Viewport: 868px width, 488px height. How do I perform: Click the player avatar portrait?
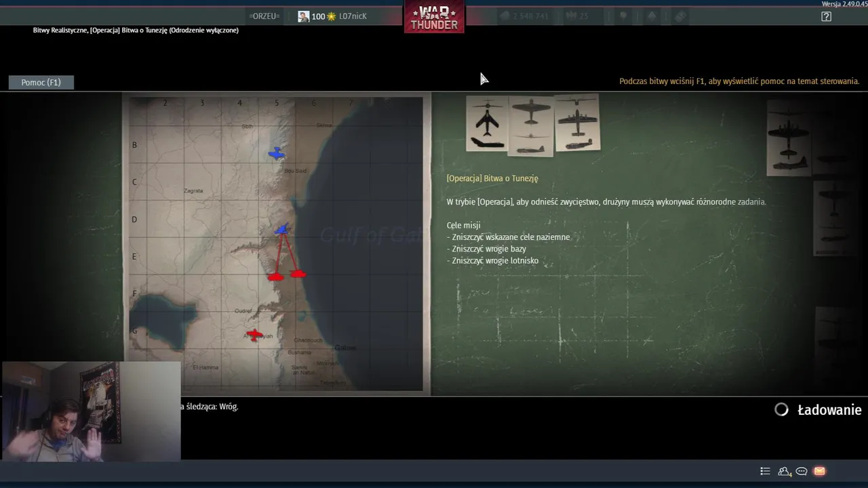tap(304, 16)
